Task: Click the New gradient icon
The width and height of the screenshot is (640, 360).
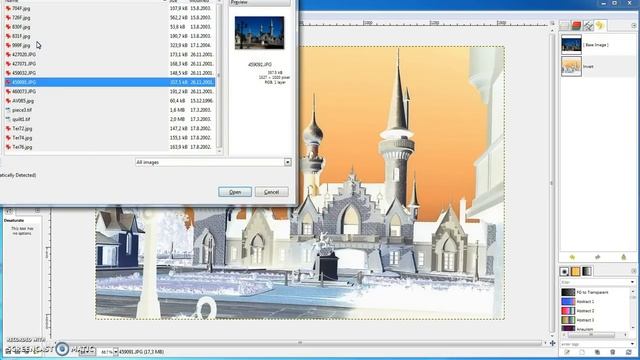Action: 582,352
